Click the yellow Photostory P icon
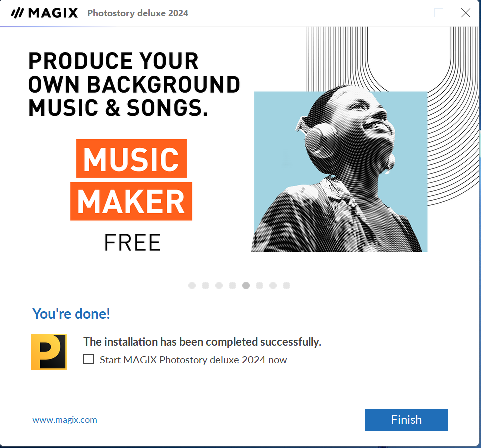 coord(49,352)
